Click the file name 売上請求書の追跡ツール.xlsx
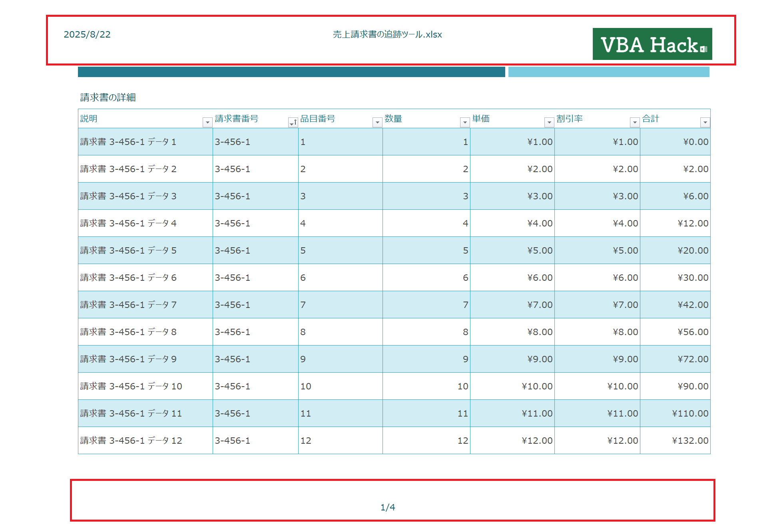The image size is (773, 532). pos(387,34)
